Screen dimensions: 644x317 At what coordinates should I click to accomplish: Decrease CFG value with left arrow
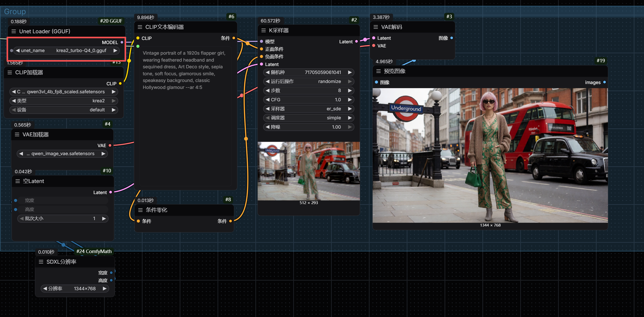tap(268, 100)
